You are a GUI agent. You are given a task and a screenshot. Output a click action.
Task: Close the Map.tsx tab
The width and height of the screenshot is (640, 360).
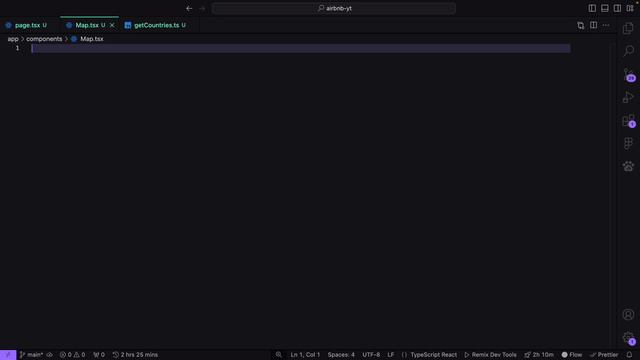click(112, 25)
